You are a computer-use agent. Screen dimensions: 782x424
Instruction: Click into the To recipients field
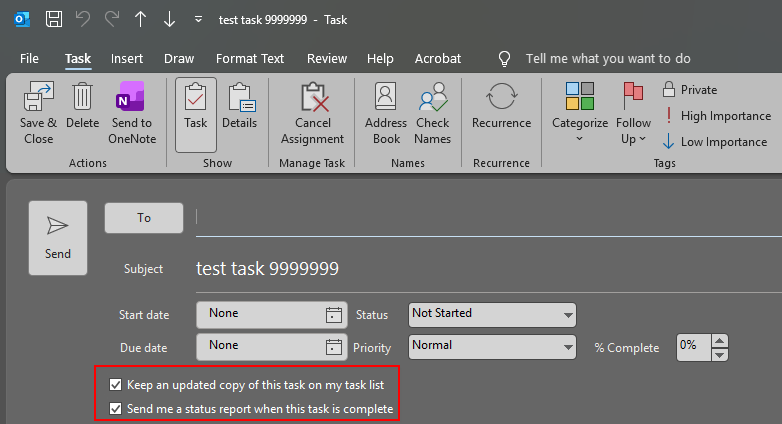coord(489,218)
